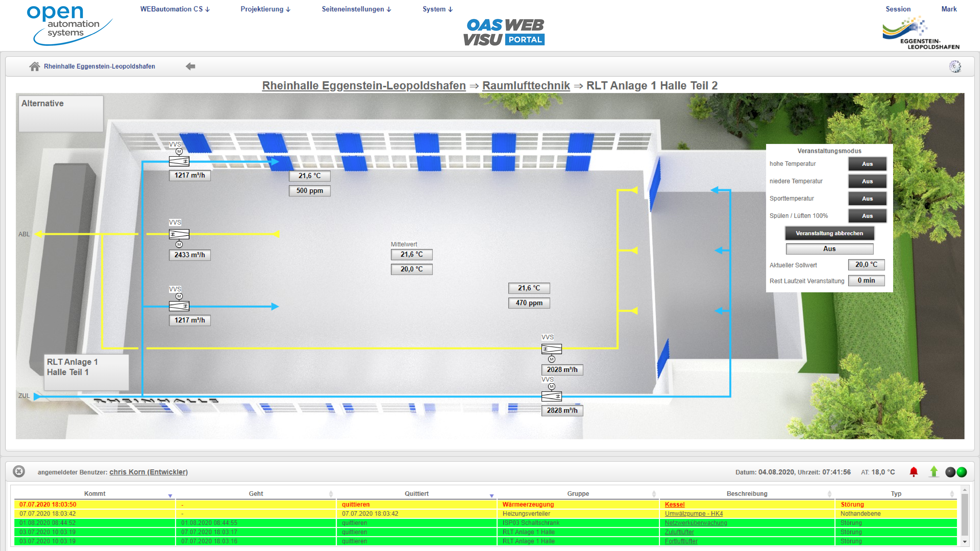Click the green up arrow icon
This screenshot has height=551, width=980.
point(934,472)
